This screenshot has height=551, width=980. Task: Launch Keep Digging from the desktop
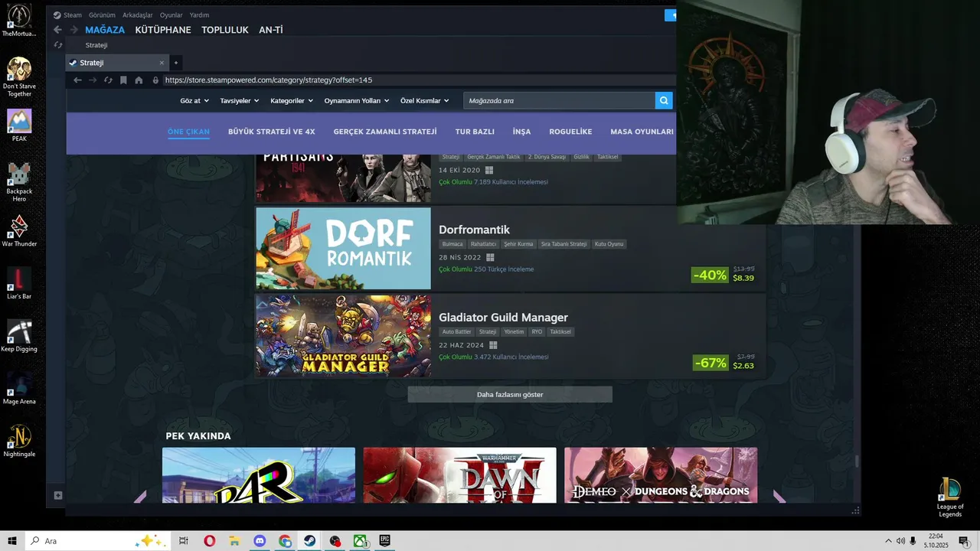click(19, 335)
